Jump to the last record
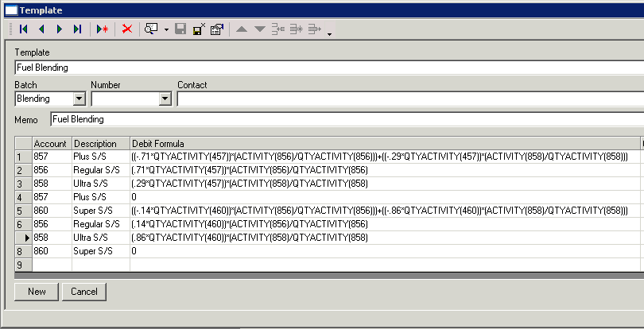 [x=77, y=29]
